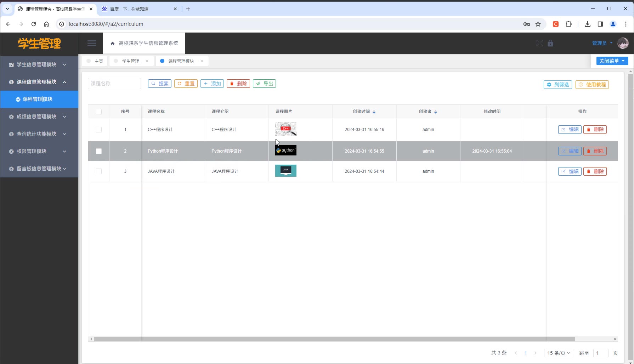Close the 课程管理模块 page tab
The width and height of the screenshot is (634, 364).
click(202, 61)
